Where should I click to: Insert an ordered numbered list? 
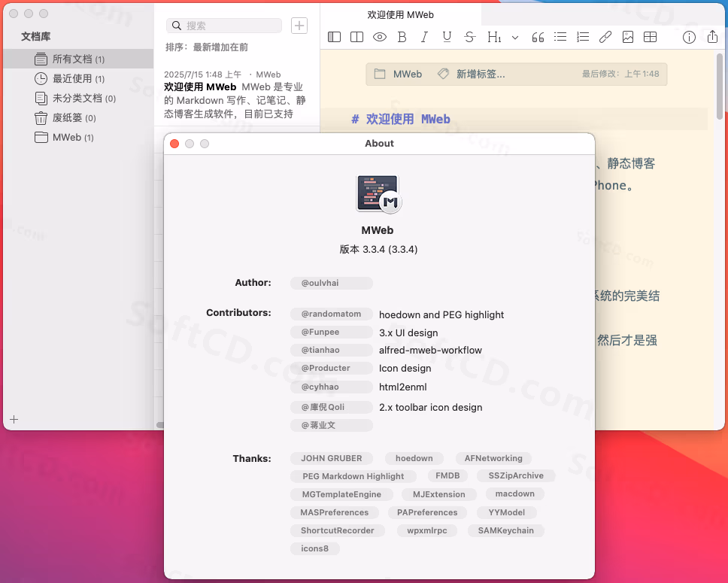click(x=582, y=37)
